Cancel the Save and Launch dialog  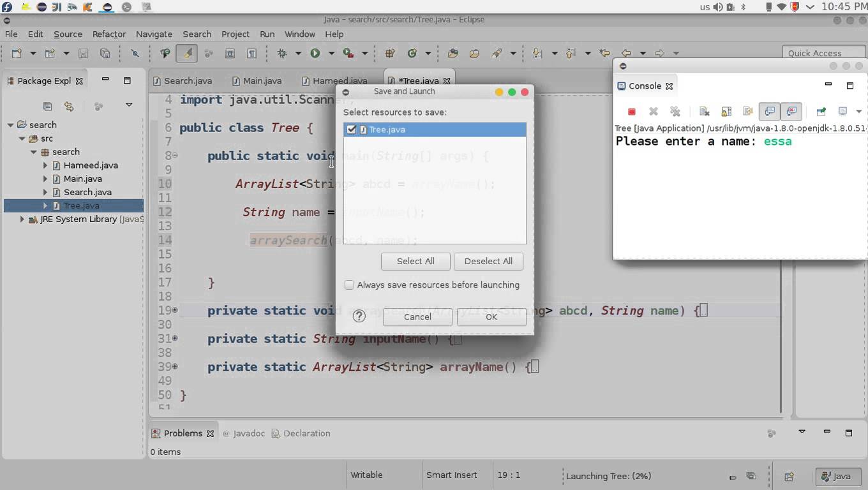coord(417,316)
